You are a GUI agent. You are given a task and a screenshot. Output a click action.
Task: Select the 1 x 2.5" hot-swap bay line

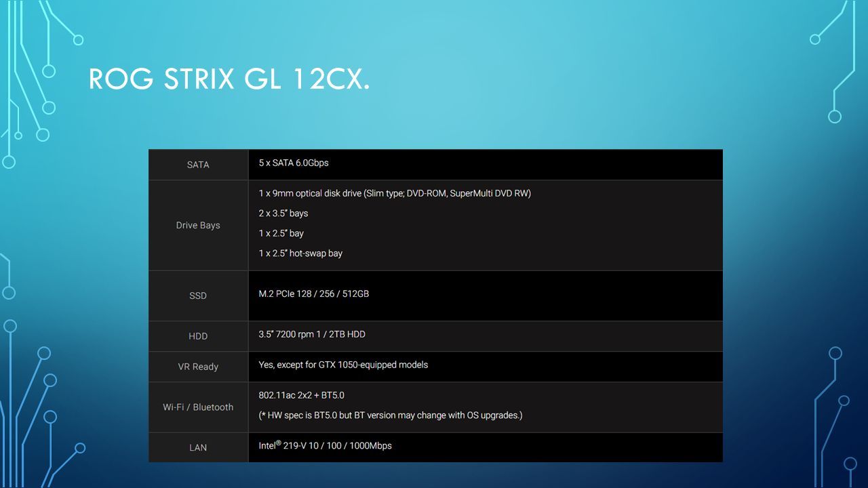click(300, 253)
